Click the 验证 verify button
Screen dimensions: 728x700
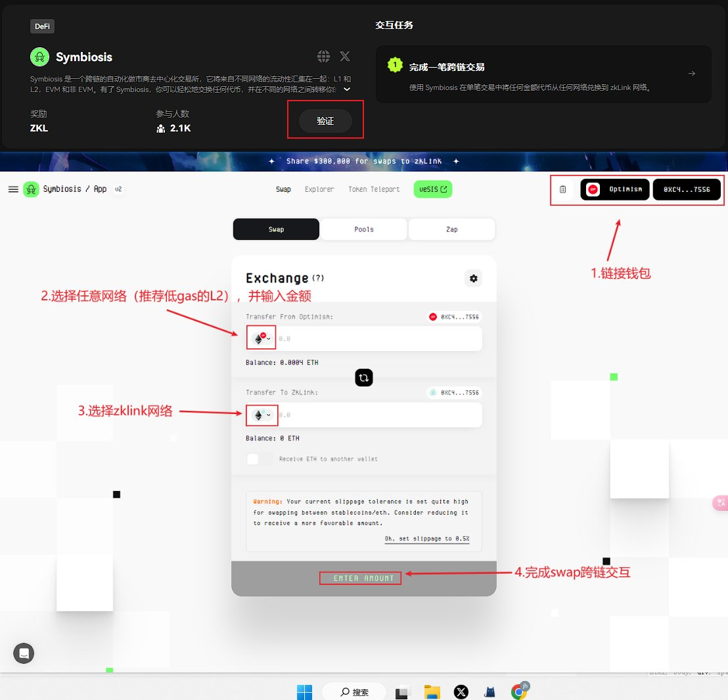(x=325, y=121)
